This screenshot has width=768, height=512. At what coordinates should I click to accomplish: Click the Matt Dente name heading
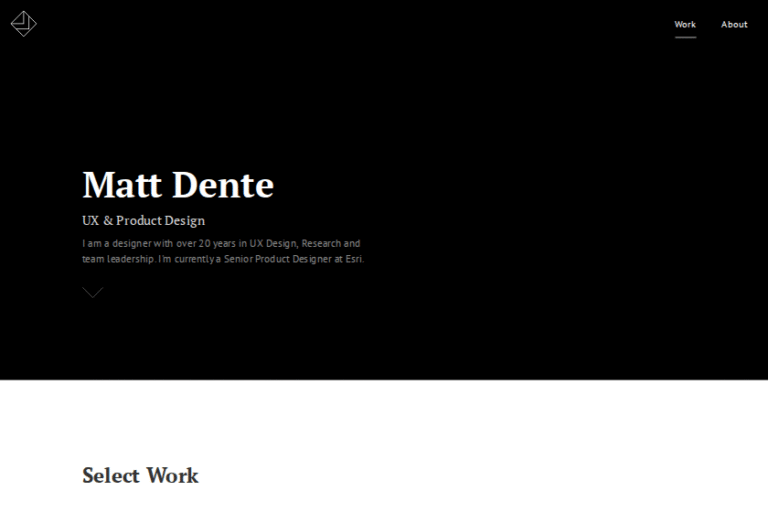(178, 185)
